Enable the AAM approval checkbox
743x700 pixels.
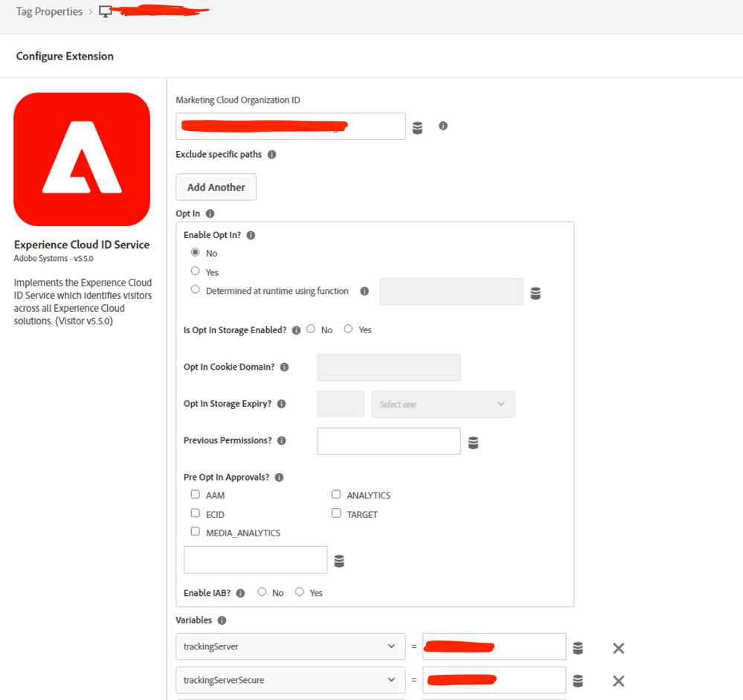[196, 495]
